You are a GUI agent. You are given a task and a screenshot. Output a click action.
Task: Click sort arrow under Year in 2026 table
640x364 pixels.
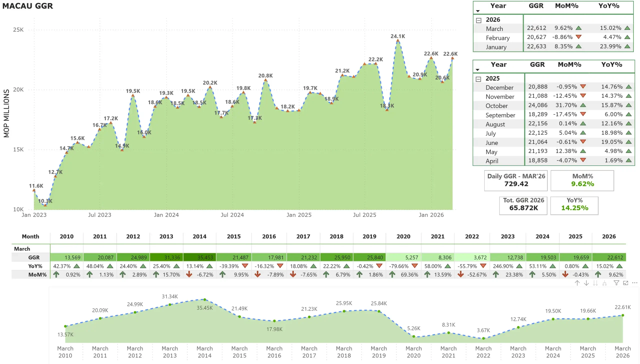(478, 11)
